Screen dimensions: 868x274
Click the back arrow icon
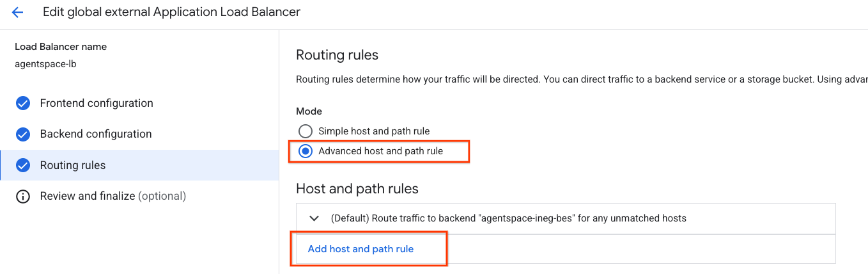[17, 12]
